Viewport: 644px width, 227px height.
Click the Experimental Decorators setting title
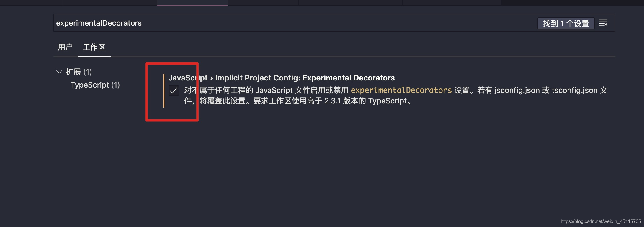(x=281, y=78)
